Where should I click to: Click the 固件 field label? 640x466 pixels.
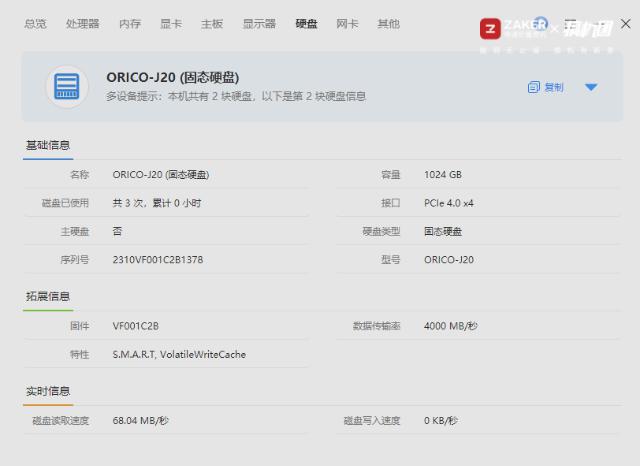pos(79,326)
